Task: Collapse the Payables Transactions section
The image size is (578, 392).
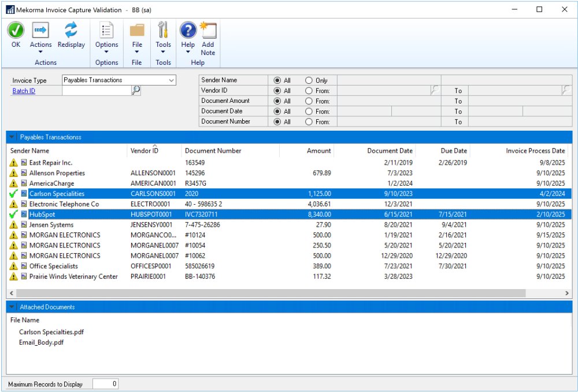Action: click(12, 137)
